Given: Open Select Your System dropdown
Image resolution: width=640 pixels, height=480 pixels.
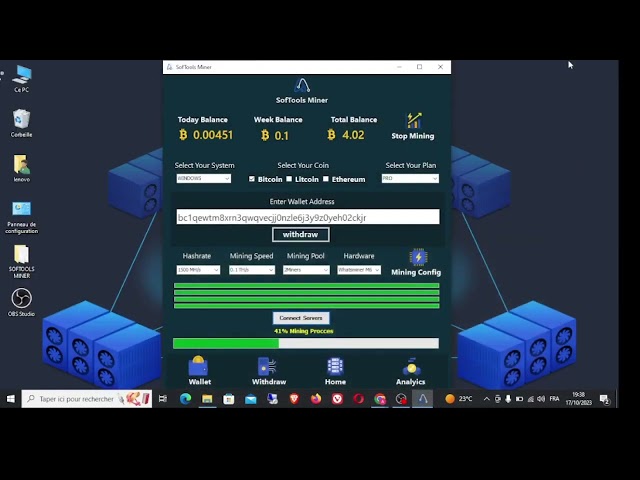Looking at the screenshot, I should tap(204, 178).
